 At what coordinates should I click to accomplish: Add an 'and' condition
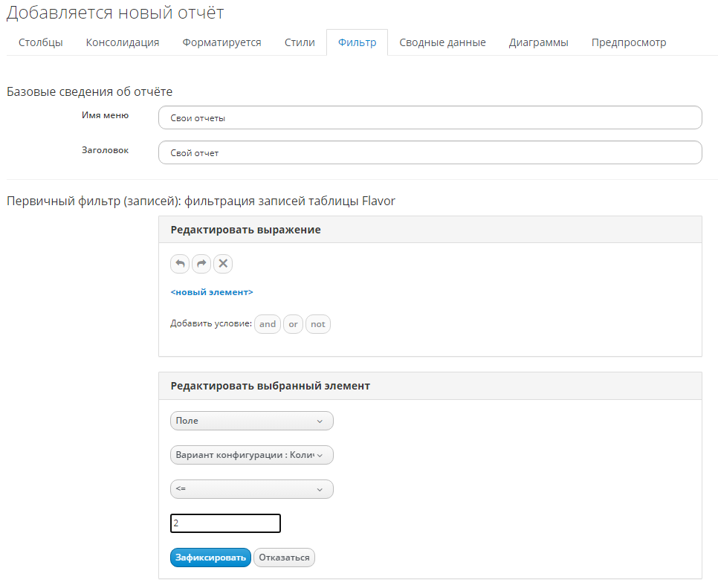(x=268, y=324)
